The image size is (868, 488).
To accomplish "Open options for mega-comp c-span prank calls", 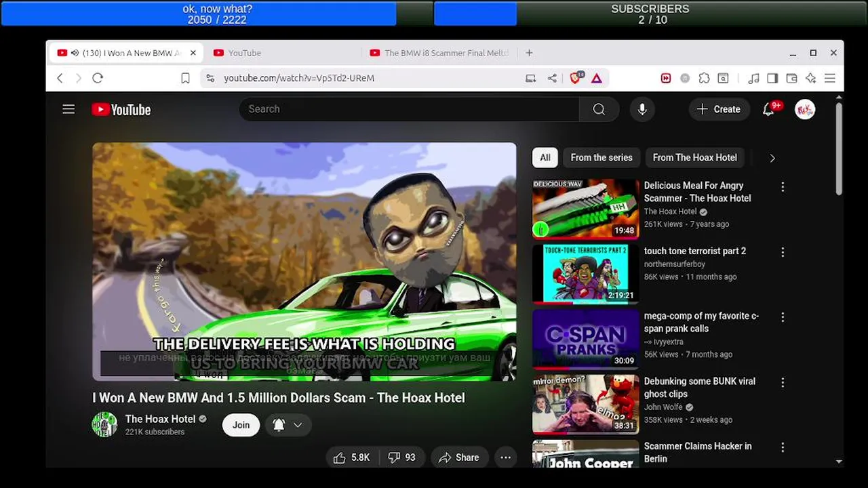I will 783,317.
